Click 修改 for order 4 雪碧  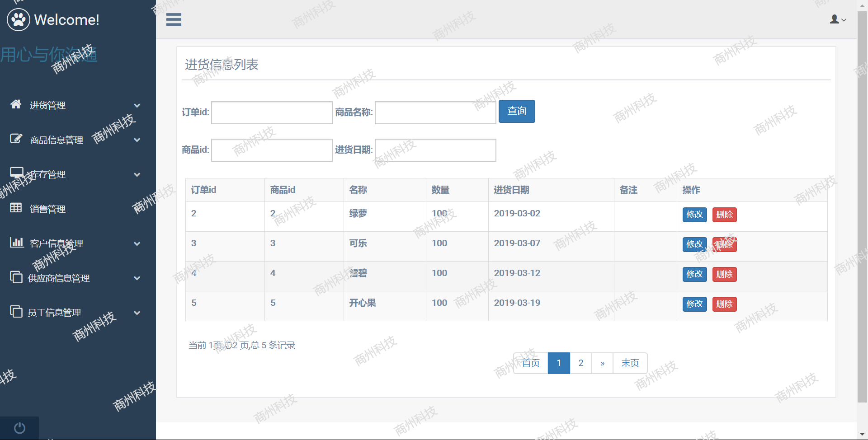[x=694, y=274]
